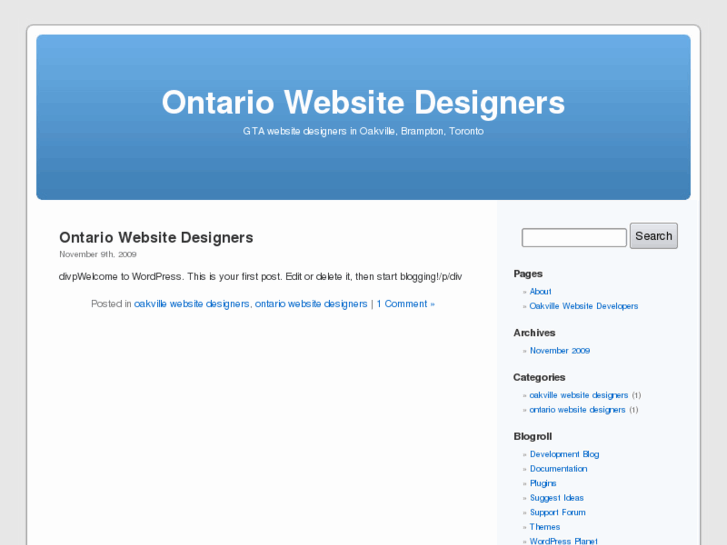The image size is (727, 545).
Task: Select ontario website designers category in sidebar
Action: 577,410
